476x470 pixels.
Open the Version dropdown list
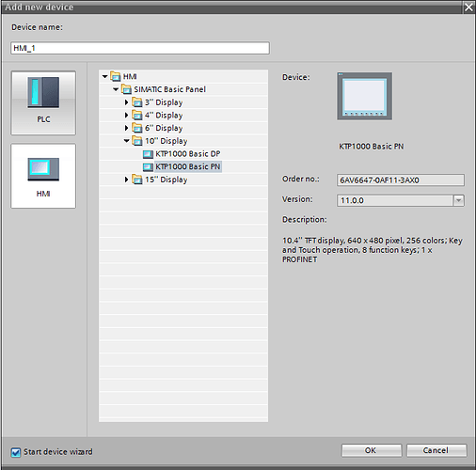(458, 200)
